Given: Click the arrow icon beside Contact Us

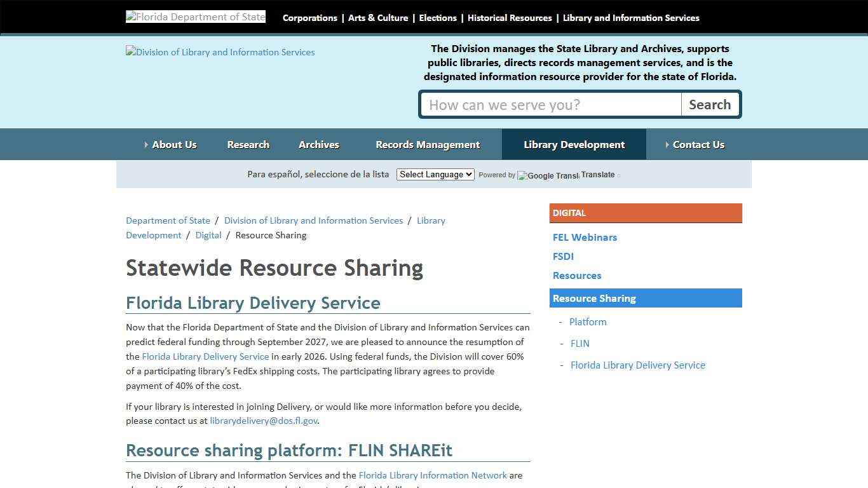Looking at the screenshot, I should point(668,144).
